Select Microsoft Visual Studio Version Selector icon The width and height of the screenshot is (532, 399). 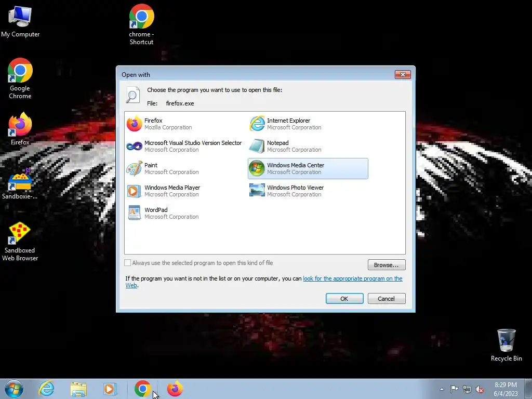(x=135, y=146)
